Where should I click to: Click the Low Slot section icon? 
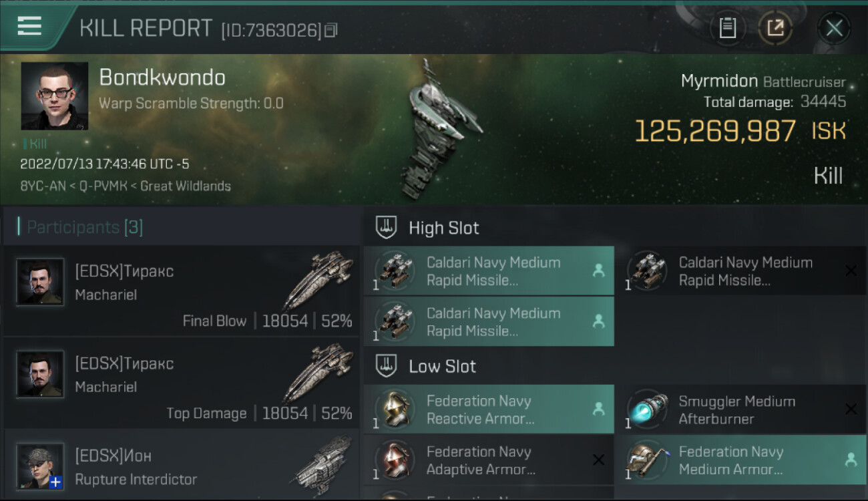[x=386, y=366]
